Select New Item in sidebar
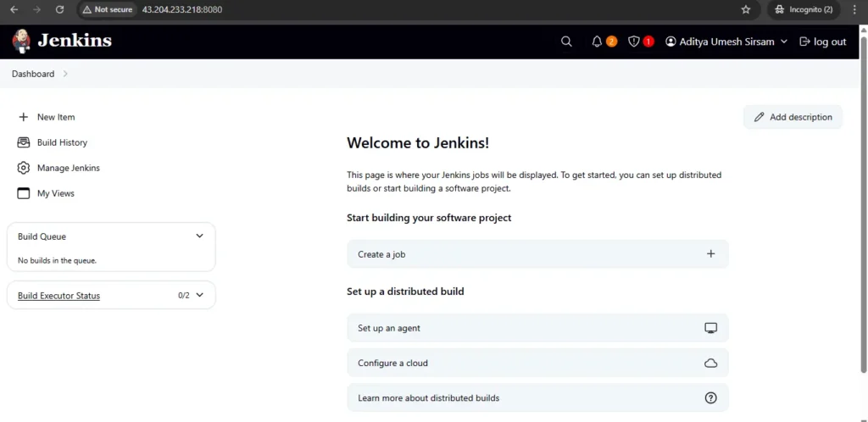This screenshot has height=422, width=868. (56, 117)
